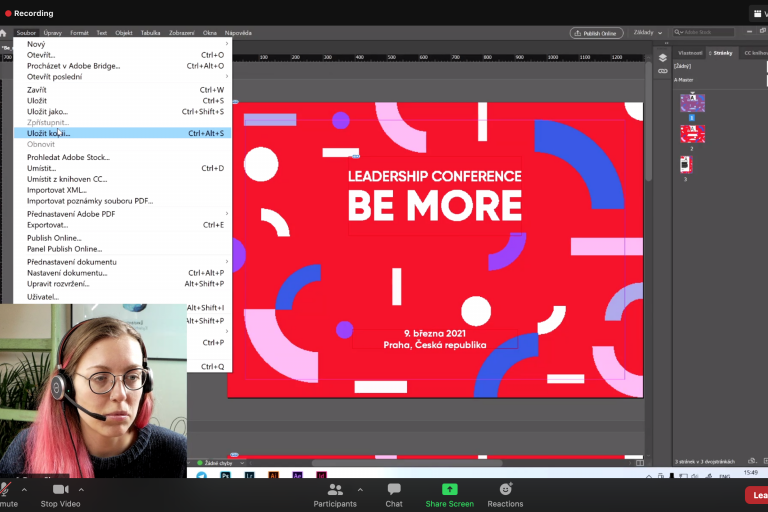Screen dimensions: 768x512
Task: Click Stop Video camera toggle
Action: pyautogui.click(x=61, y=494)
